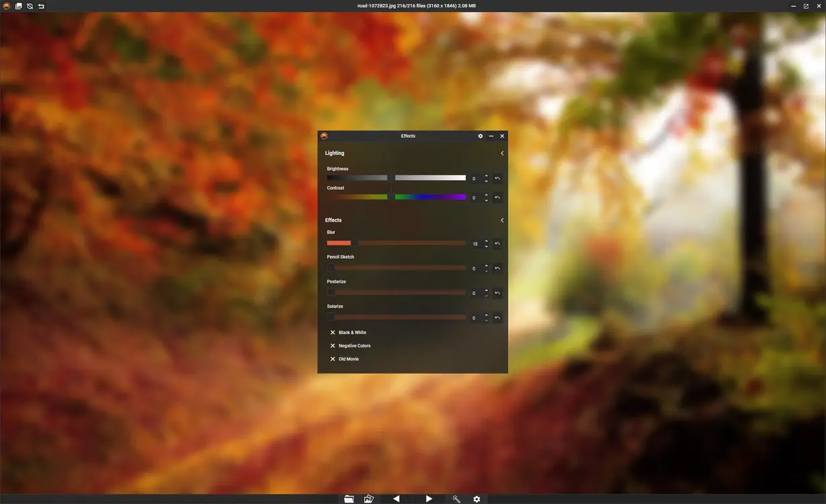Click the reload image icon top-left
826x504 pixels.
pyautogui.click(x=29, y=5)
